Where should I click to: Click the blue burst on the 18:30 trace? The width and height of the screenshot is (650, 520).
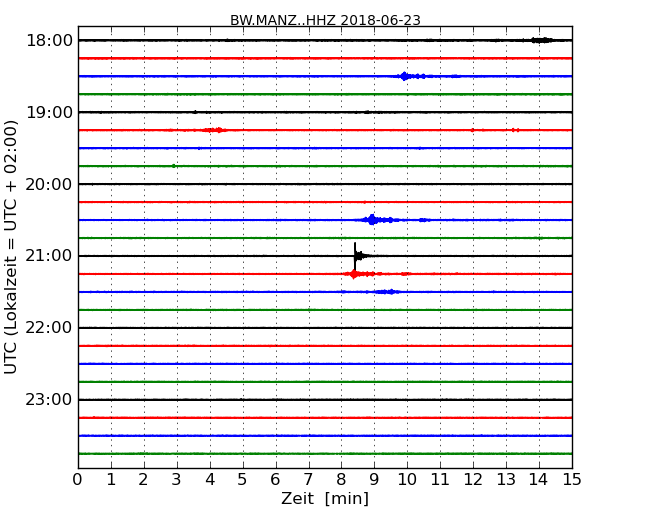(x=404, y=76)
